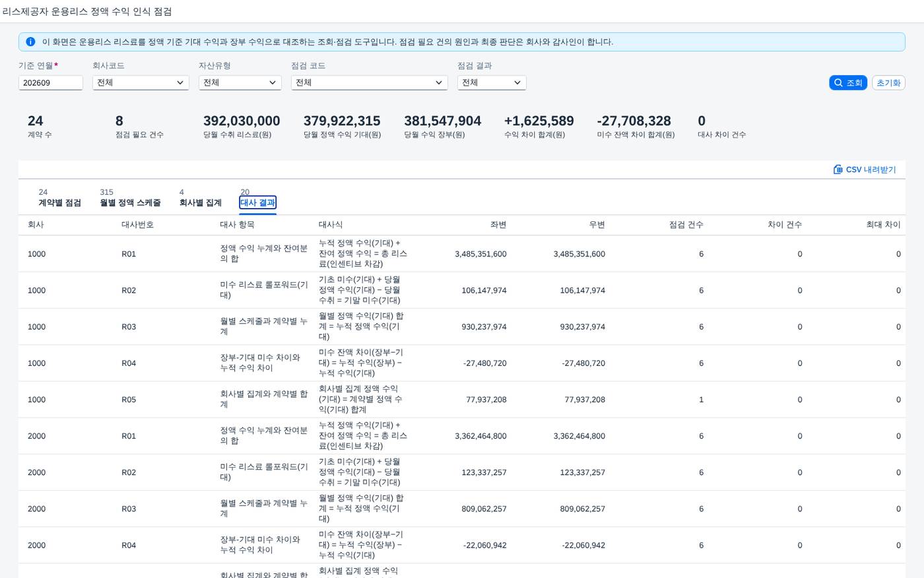Click the 점검 필요 건수 label
This screenshot has height=578, width=924.
139,135
